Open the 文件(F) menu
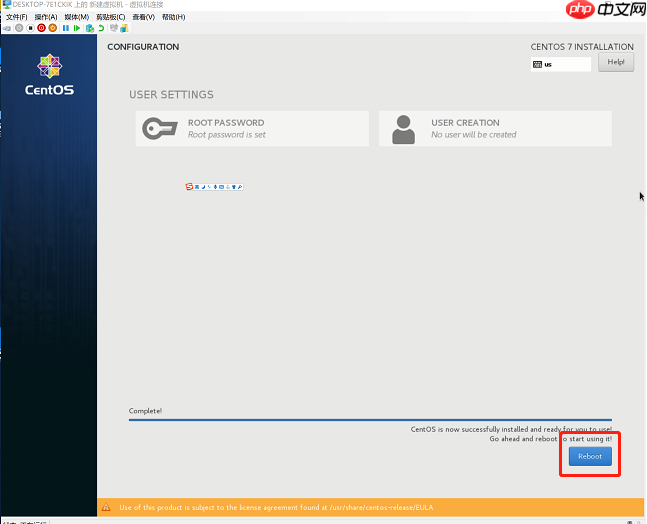The height and width of the screenshot is (524, 647). (17, 17)
